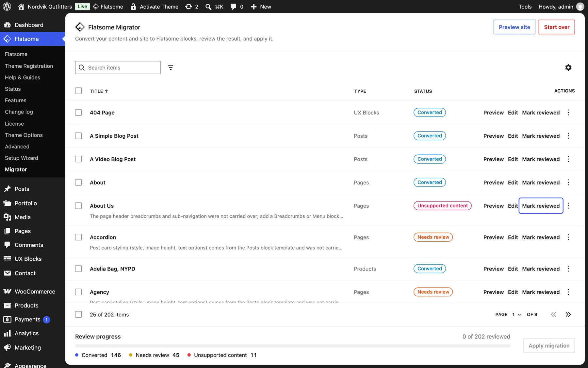This screenshot has height=368, width=588.
Task: Select the Migrator submenu item
Action: (x=16, y=169)
